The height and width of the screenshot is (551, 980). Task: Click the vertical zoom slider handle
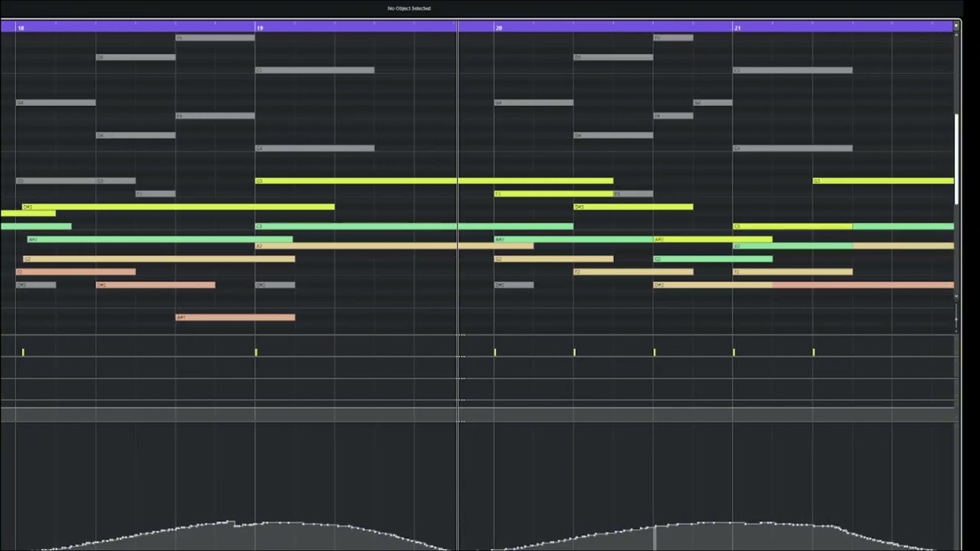[956, 319]
